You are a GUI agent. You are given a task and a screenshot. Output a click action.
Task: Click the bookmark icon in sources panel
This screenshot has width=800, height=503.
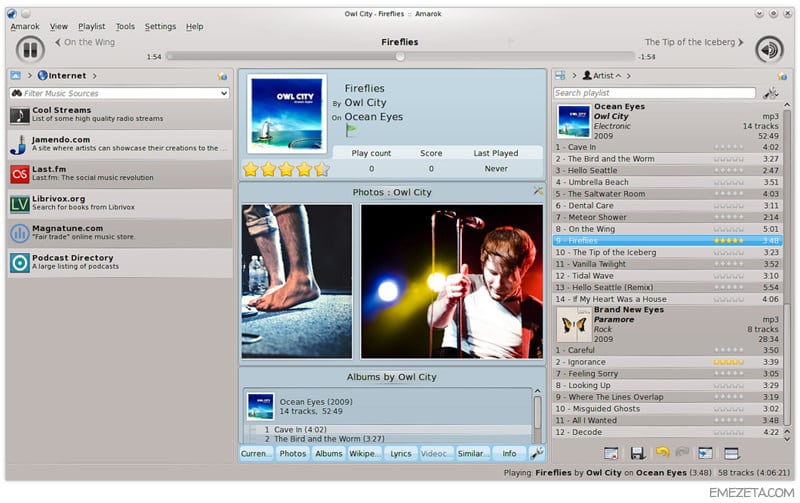pyautogui.click(x=222, y=76)
